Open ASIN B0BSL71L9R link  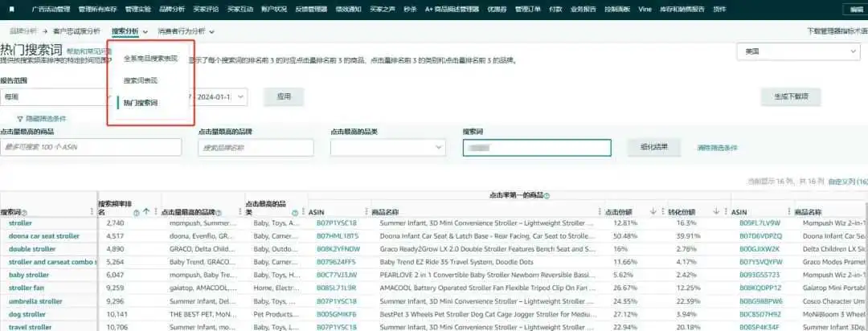(x=337, y=288)
